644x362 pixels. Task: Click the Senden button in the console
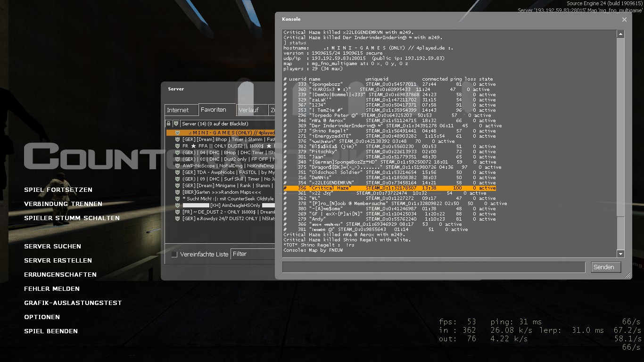[x=606, y=267]
